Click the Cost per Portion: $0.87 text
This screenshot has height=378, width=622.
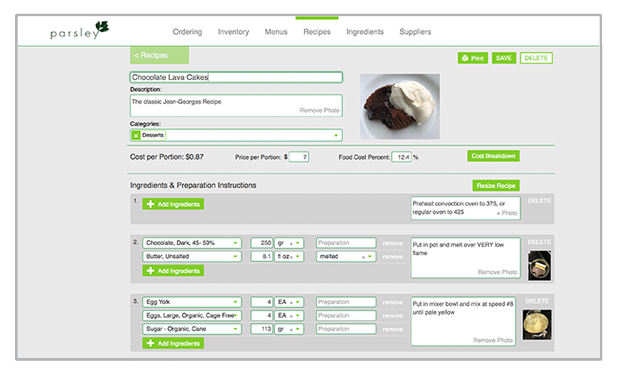coord(167,157)
